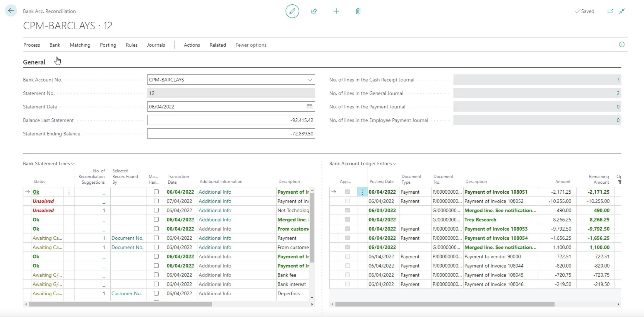Open the Rules menu
The width and height of the screenshot is (644, 317).
(132, 45)
